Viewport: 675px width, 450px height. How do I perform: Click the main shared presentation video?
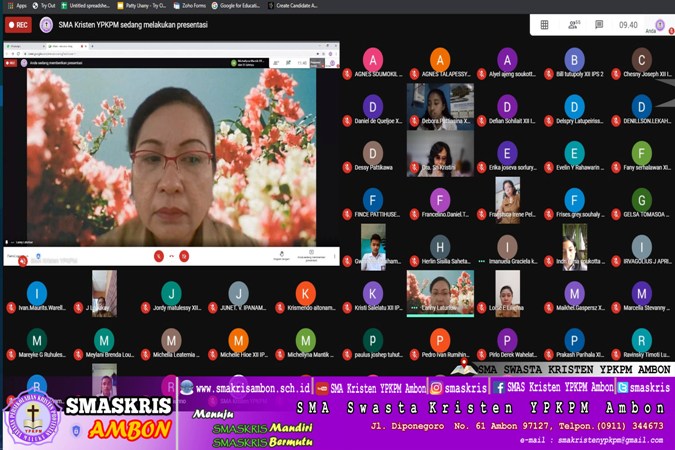coord(171,157)
